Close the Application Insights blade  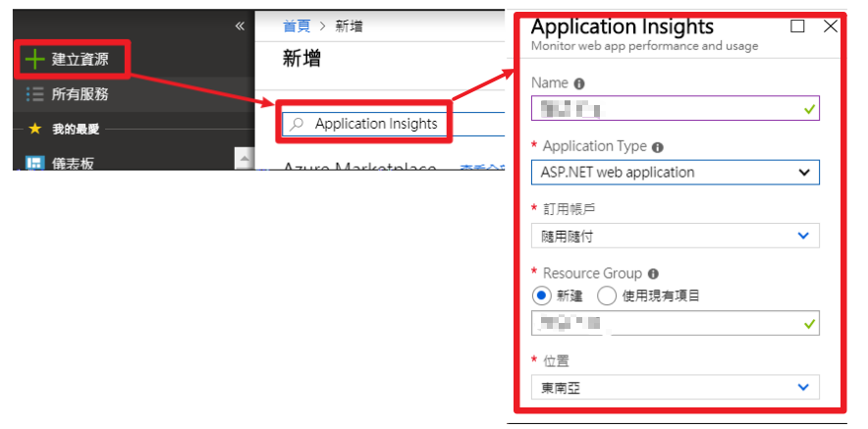(831, 27)
